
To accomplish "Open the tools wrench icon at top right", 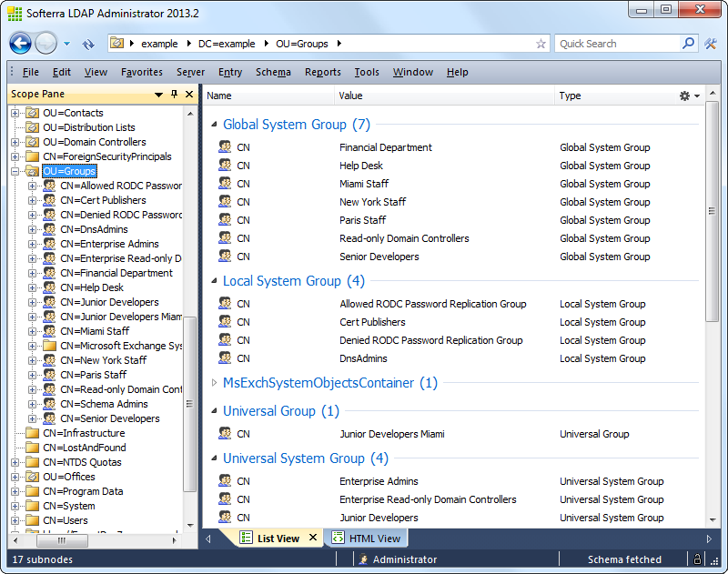I will pos(711,44).
